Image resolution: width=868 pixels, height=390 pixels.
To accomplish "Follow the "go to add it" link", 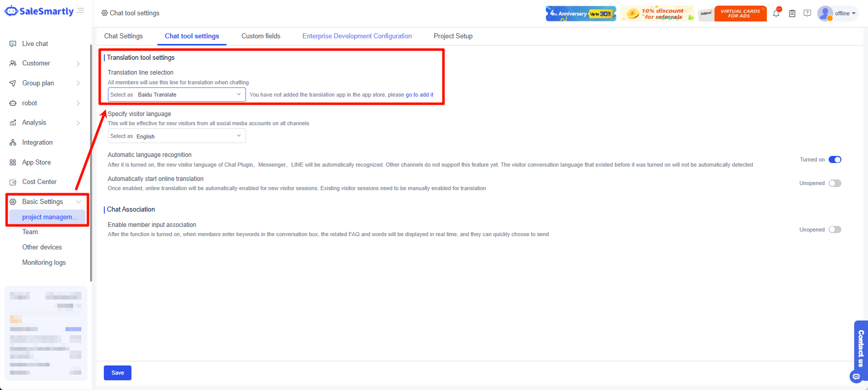I will [419, 95].
